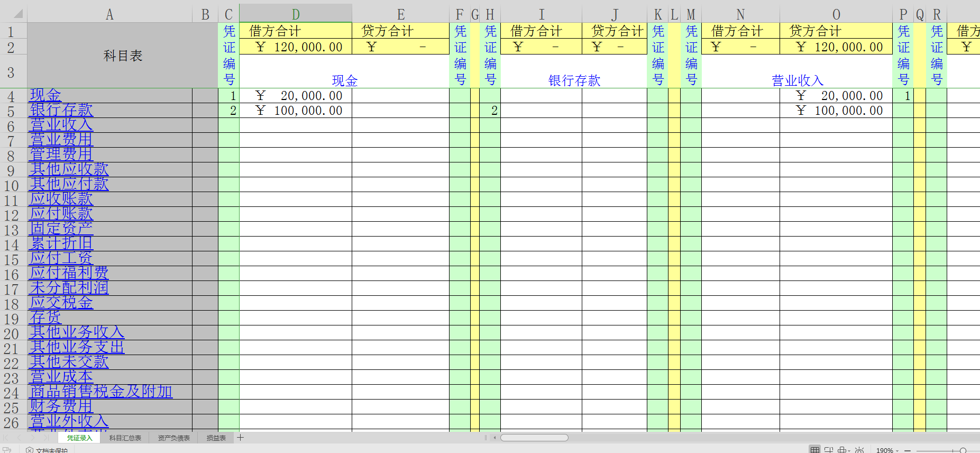Open the 应付账款 account link
The height and width of the screenshot is (453, 980).
point(61,214)
